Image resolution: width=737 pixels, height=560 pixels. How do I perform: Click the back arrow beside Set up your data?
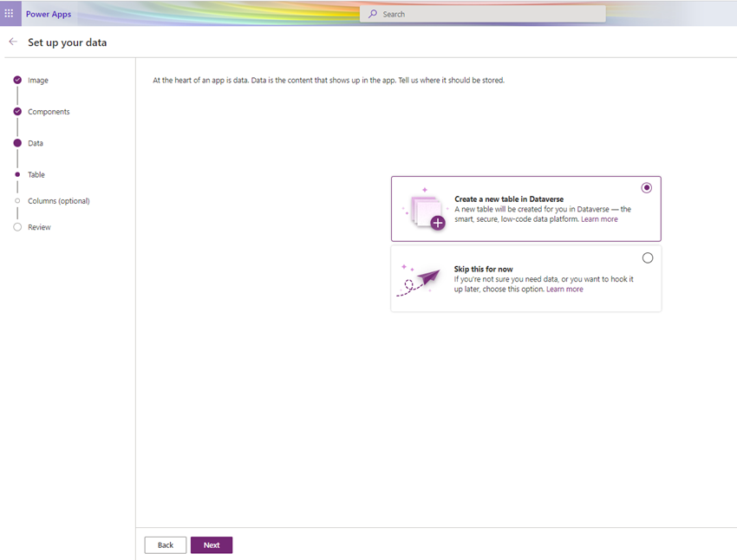pos(13,42)
